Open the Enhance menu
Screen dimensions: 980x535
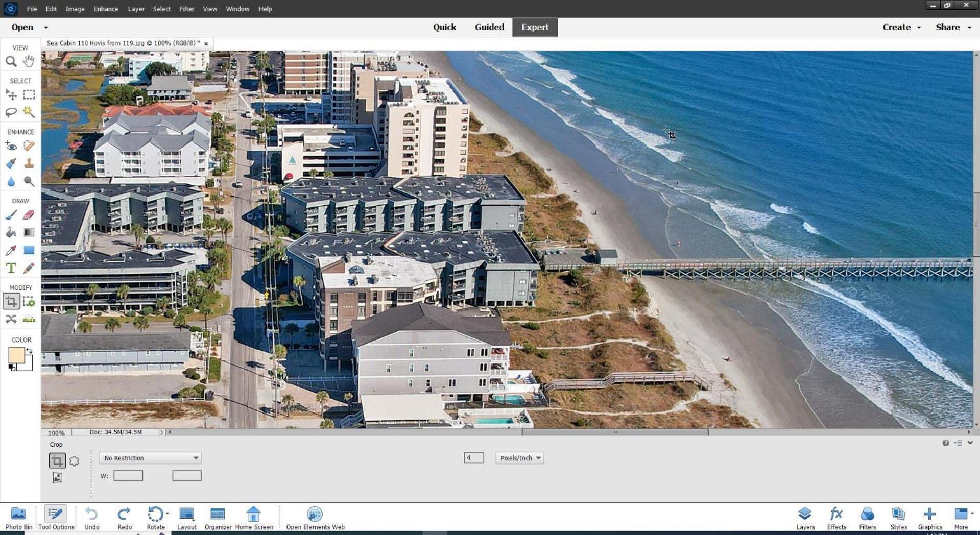[x=106, y=9]
